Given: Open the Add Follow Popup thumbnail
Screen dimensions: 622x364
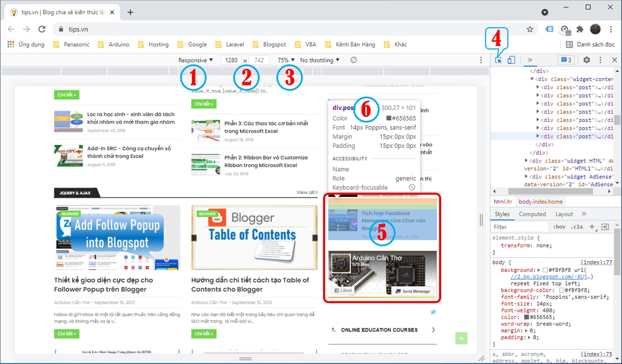Looking at the screenshot, I should (x=117, y=237).
